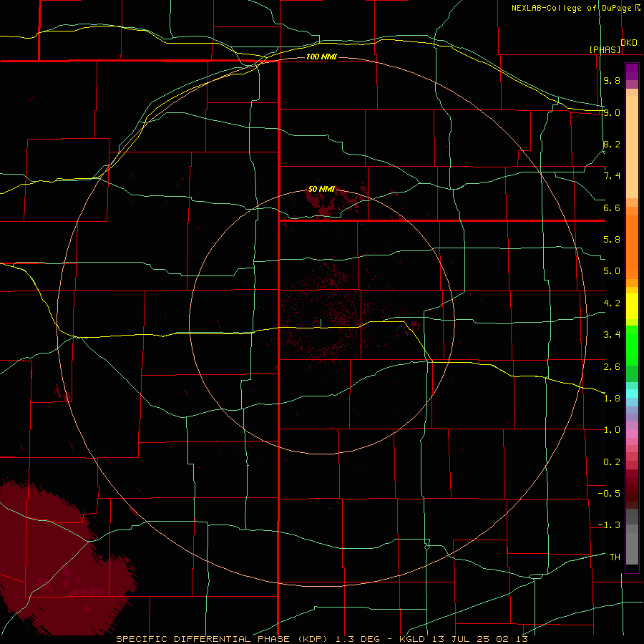Select the 5.0 scale value
Image resolution: width=644 pixels, height=644 pixels.
point(612,271)
